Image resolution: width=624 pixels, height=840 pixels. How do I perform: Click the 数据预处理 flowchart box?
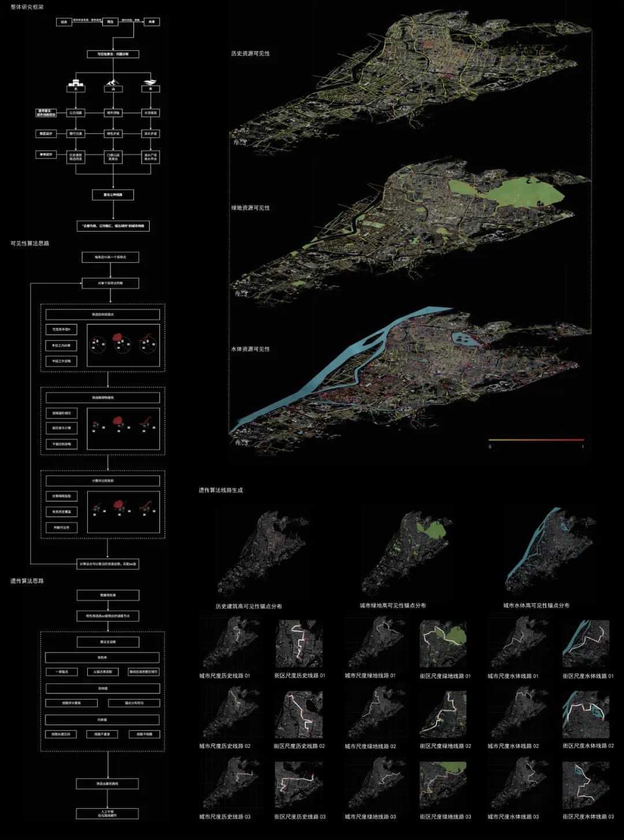pyautogui.click(x=108, y=595)
